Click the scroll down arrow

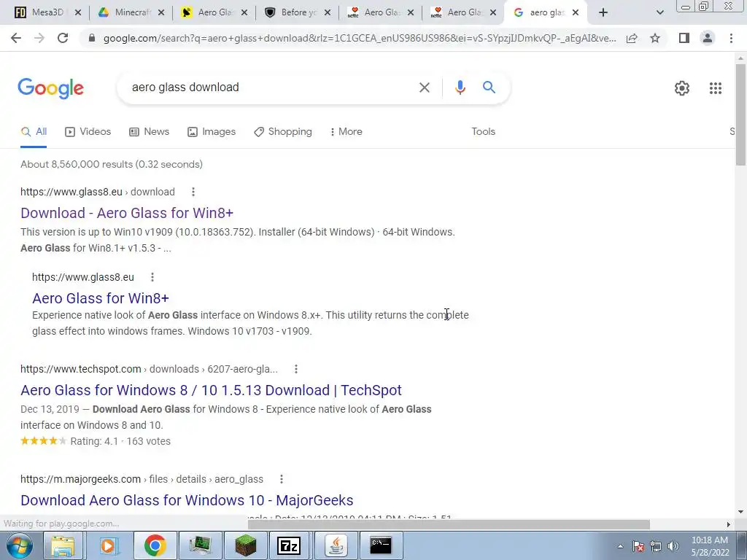[x=741, y=513]
